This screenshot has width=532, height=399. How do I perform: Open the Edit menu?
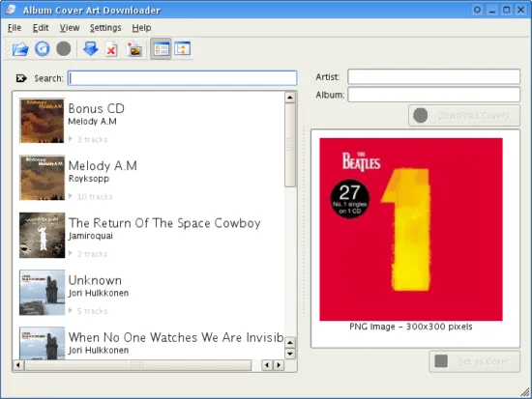click(41, 28)
